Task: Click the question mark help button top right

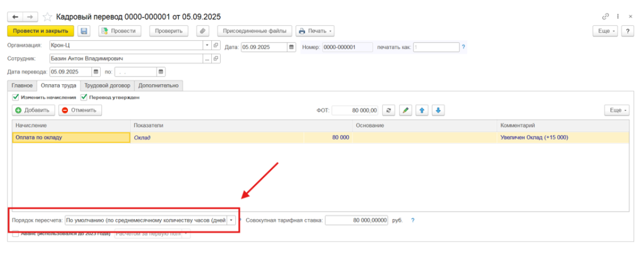Action: (x=628, y=31)
